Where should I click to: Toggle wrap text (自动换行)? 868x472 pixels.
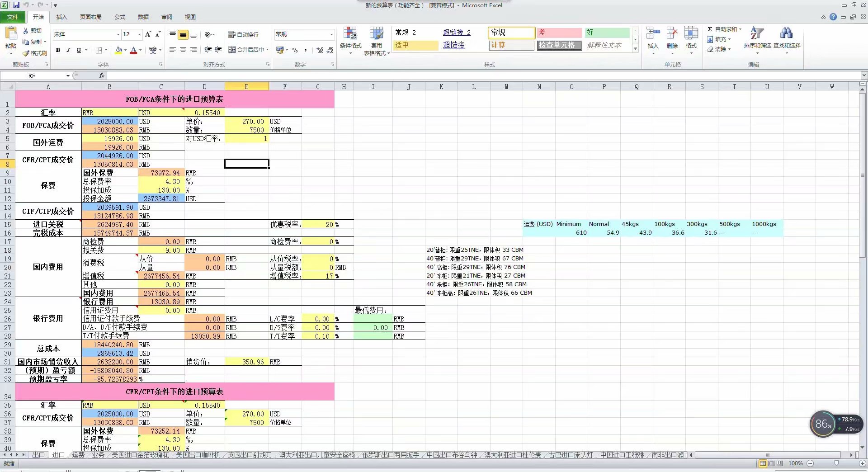[x=244, y=34]
